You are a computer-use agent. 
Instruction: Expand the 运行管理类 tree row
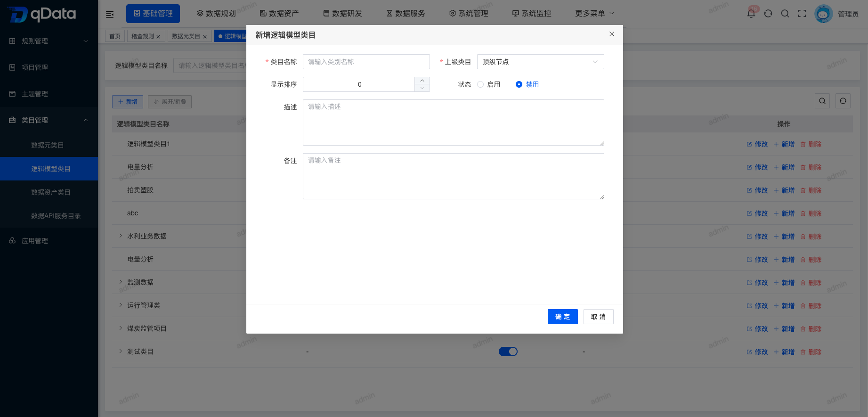[x=121, y=305]
